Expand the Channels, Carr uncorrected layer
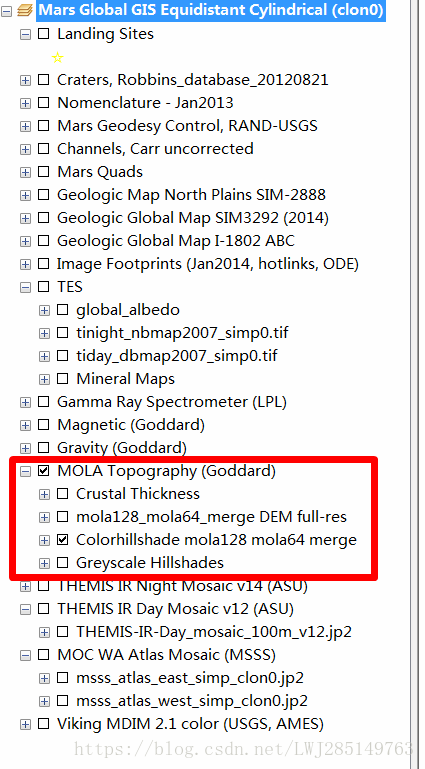 pyautogui.click(x=25, y=150)
